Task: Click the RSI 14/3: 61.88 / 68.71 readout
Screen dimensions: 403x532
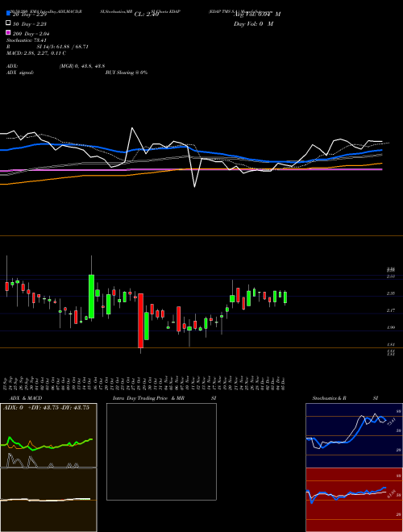Action: pyautogui.click(x=48, y=47)
